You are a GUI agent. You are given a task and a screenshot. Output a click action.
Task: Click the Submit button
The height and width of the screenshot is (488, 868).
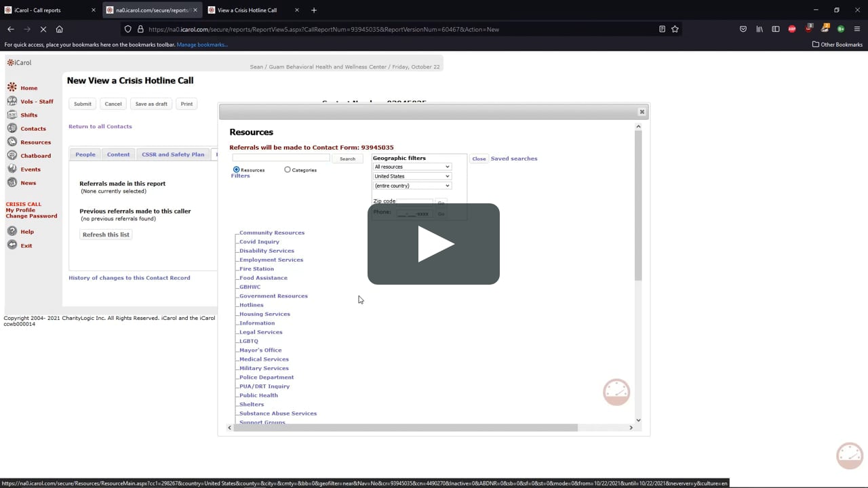(83, 104)
